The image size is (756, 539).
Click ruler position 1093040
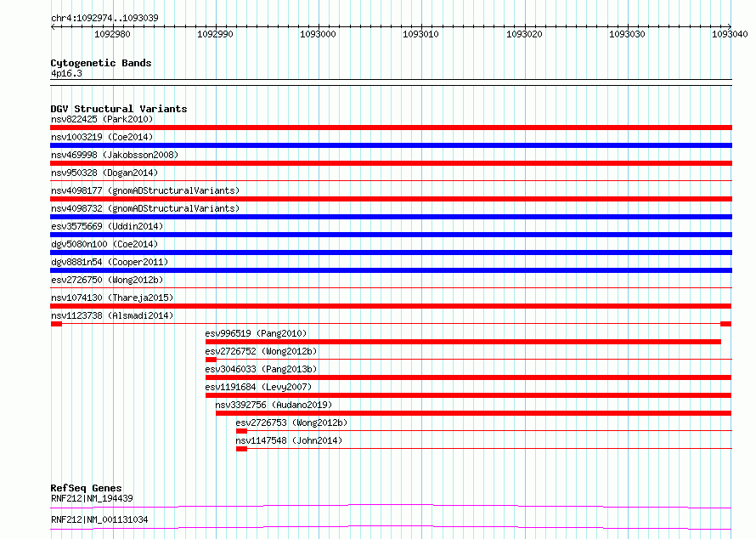730,34
